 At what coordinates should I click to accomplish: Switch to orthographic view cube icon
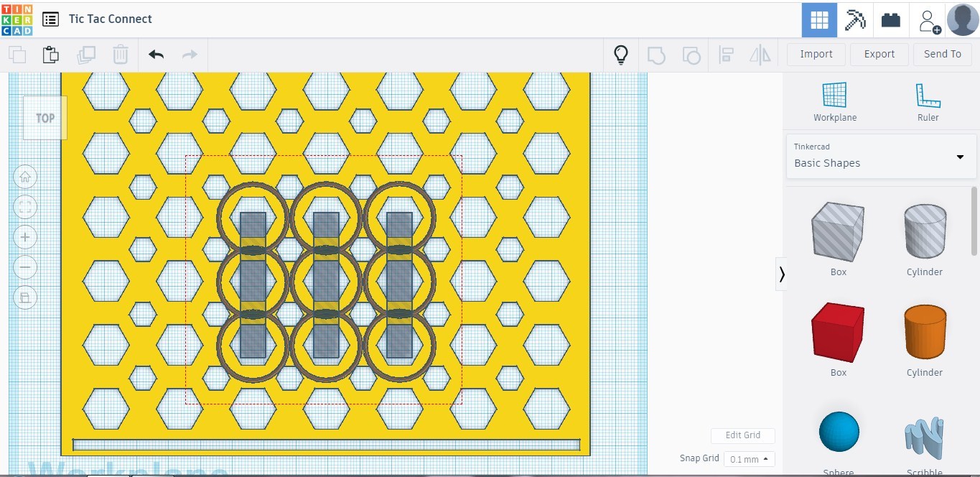point(25,297)
